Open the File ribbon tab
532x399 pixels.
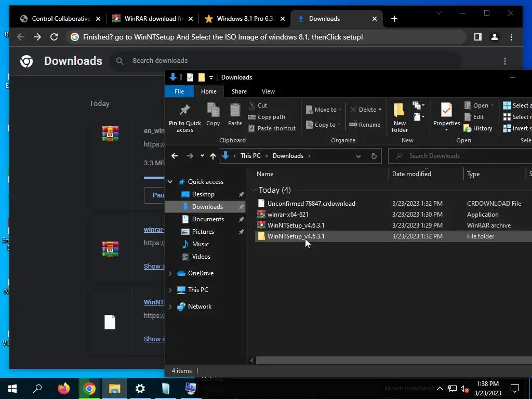179,91
